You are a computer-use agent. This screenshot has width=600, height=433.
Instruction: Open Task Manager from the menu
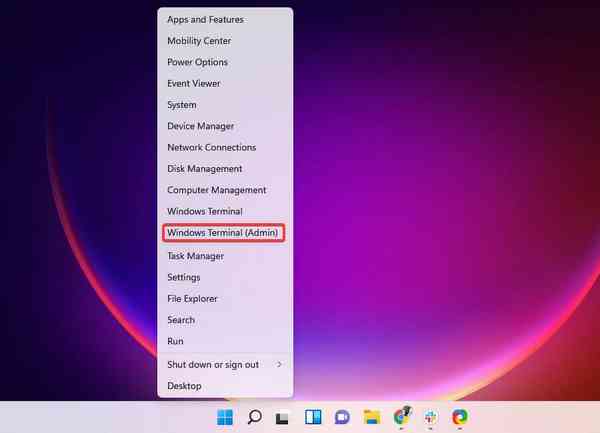click(x=195, y=256)
